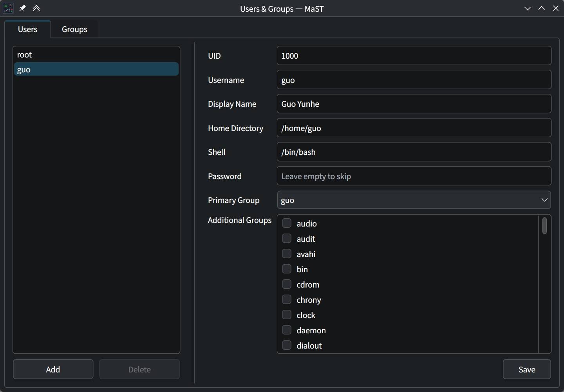Toggle the avahi group checkbox
Viewport: 564px width, 392px height.
pyautogui.click(x=287, y=254)
